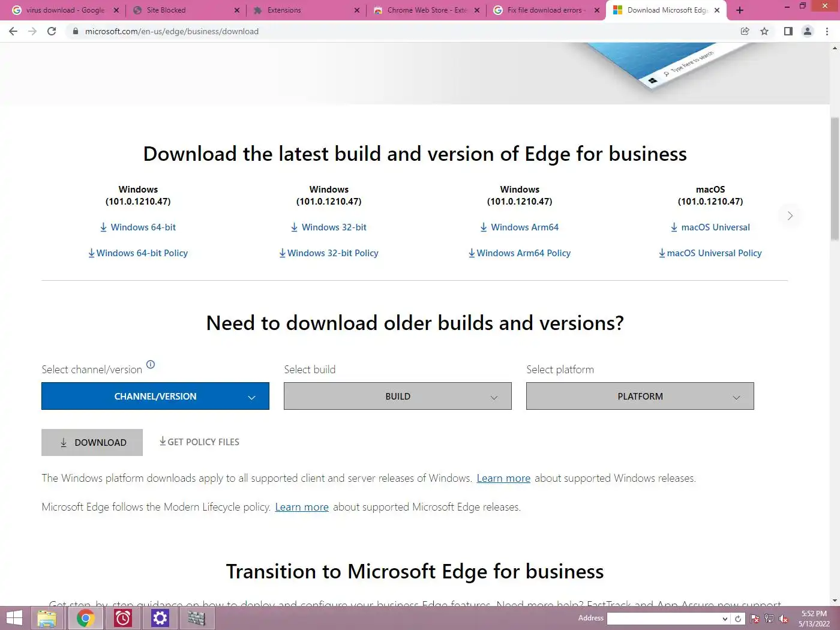Open the firewall brick app in taskbar
The height and width of the screenshot is (630, 840).
(x=197, y=618)
